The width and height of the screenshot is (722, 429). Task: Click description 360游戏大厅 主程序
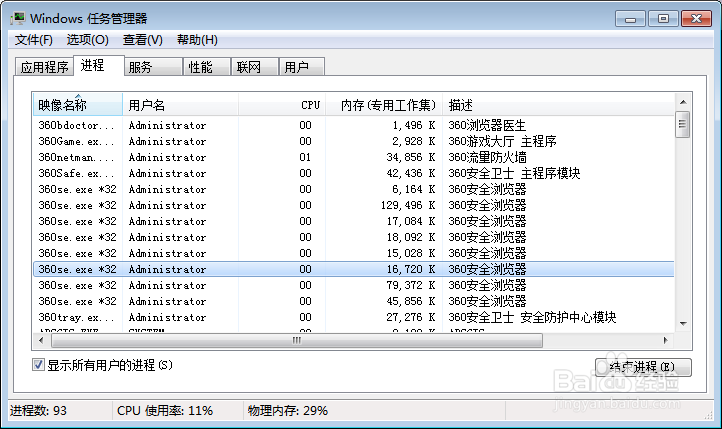pyautogui.click(x=502, y=141)
